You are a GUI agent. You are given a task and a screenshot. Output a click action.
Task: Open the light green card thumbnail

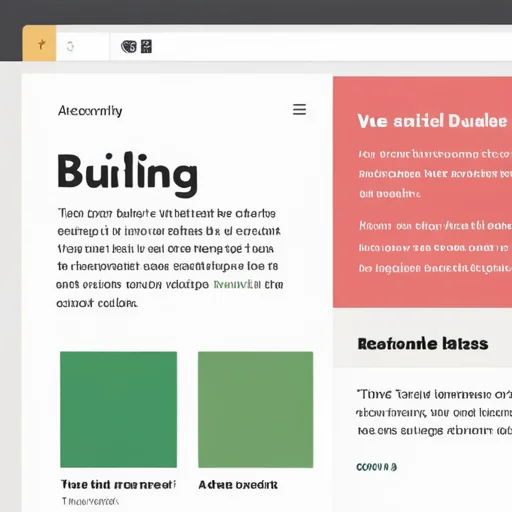tap(255, 409)
